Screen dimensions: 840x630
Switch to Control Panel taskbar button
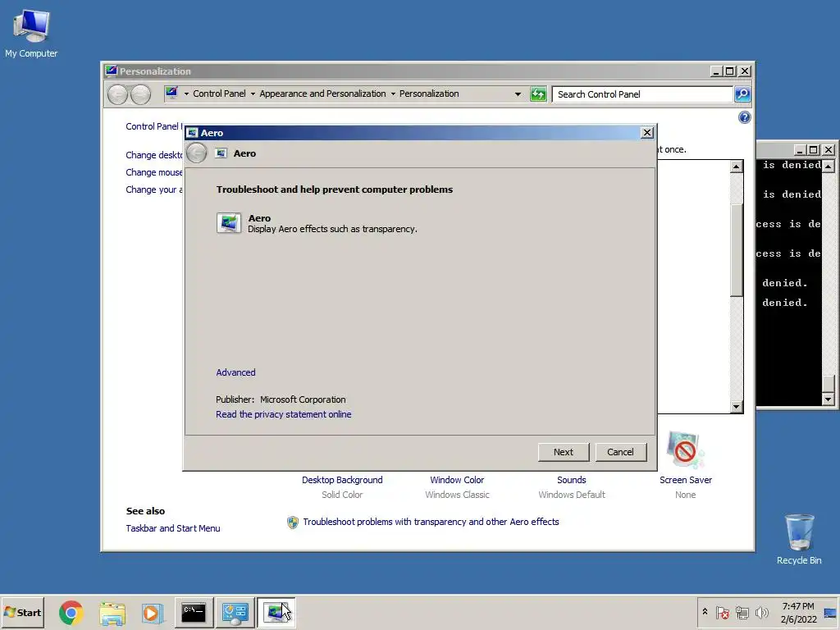[x=235, y=612]
